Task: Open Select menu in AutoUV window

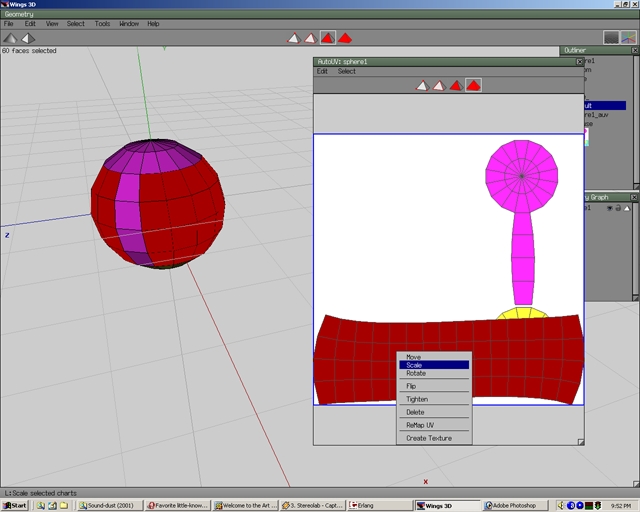Action: (x=347, y=71)
